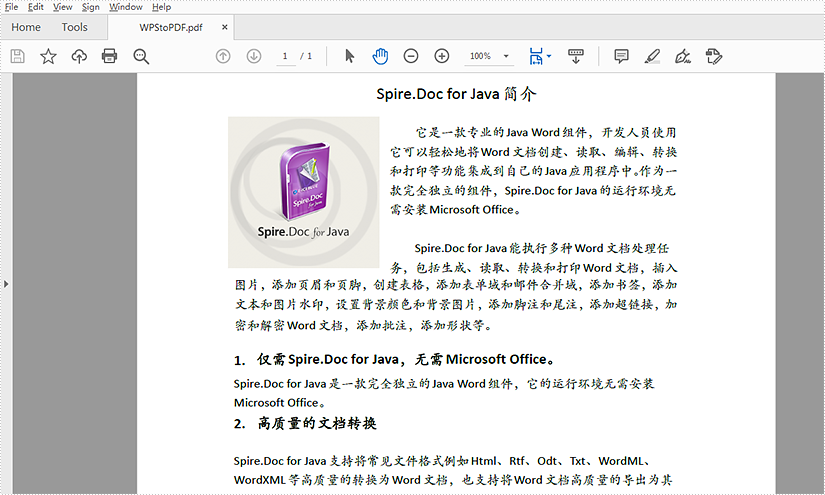Click heading '2. 高质量的文档转换'
Image resolution: width=825 pixels, height=495 pixels.
click(x=305, y=423)
